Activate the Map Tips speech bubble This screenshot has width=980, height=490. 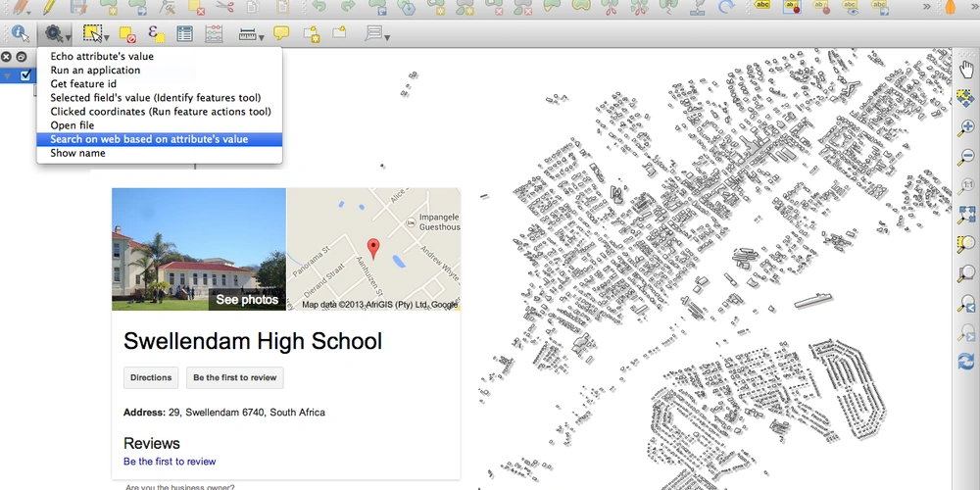[281, 32]
